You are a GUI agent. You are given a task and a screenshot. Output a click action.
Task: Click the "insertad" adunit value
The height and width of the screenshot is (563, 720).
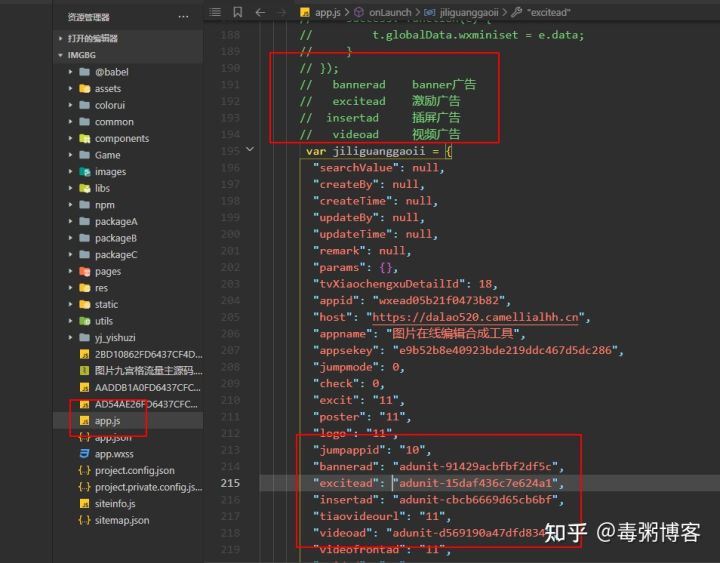pos(475,500)
